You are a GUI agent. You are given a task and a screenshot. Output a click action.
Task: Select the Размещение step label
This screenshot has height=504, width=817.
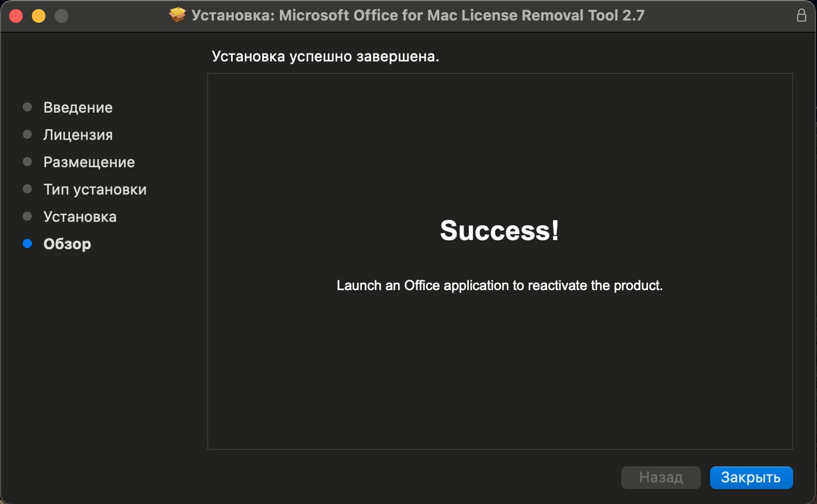89,162
